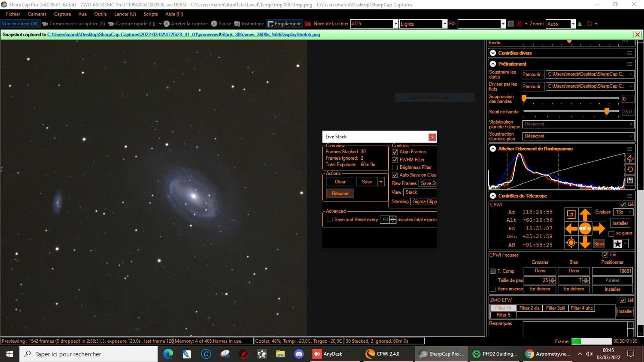The height and width of the screenshot is (362, 644).
Task: Check the se garer option
Action: 611,233
